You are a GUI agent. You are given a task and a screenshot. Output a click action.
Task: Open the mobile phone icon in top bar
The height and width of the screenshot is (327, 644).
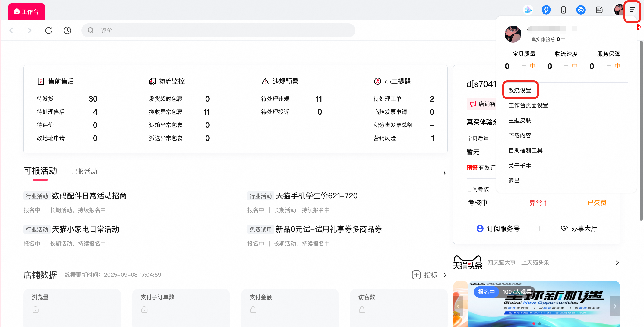tap(563, 10)
